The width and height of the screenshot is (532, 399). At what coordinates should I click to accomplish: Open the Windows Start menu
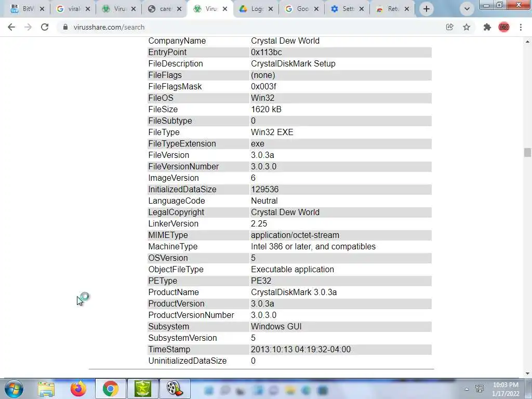14,389
